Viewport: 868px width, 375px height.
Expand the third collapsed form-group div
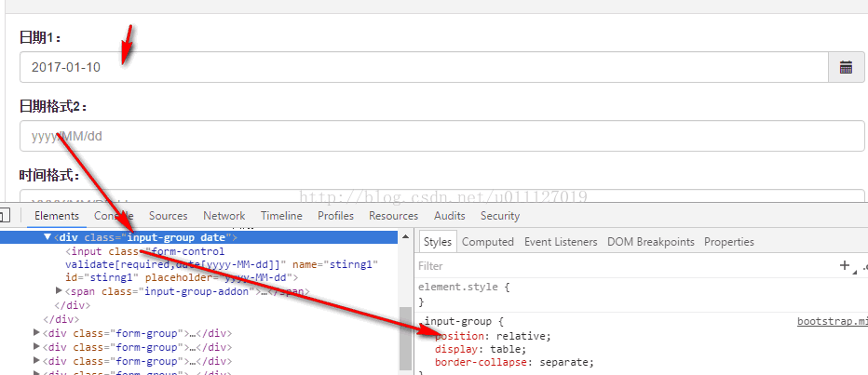point(36,361)
